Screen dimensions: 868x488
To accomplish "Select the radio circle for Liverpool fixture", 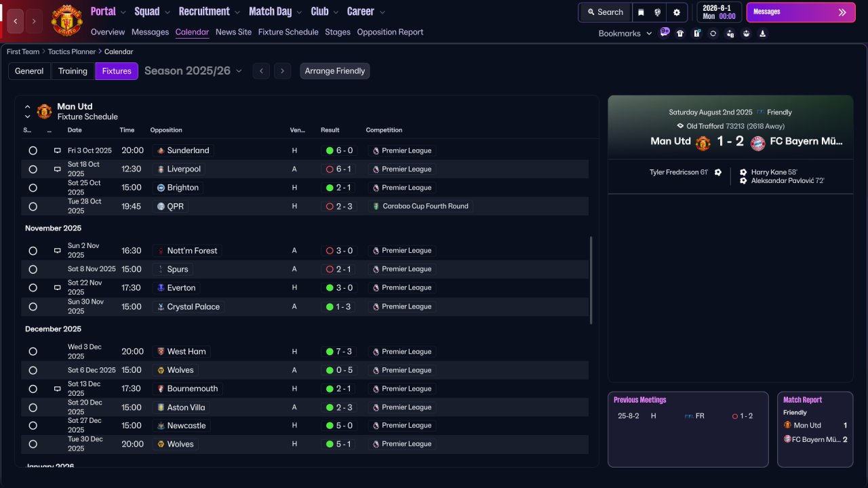I will tap(33, 169).
